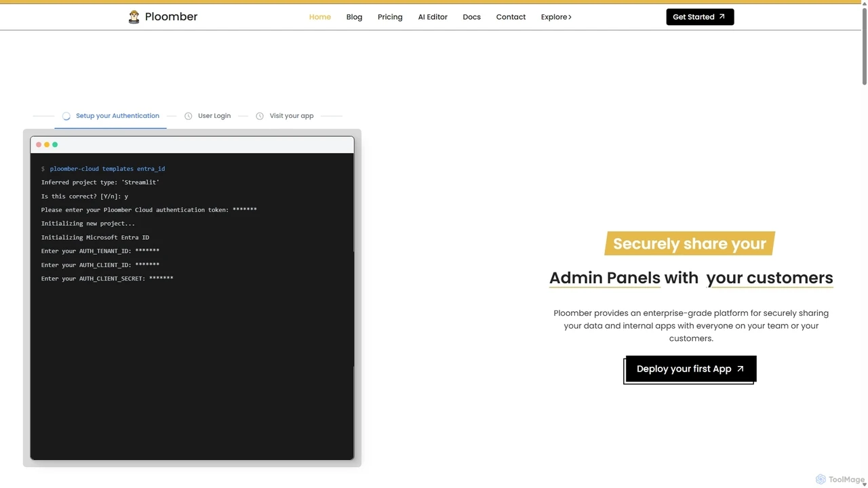Click Deploy your first App button
Viewport: 868px width, 488px height.
[690, 369]
